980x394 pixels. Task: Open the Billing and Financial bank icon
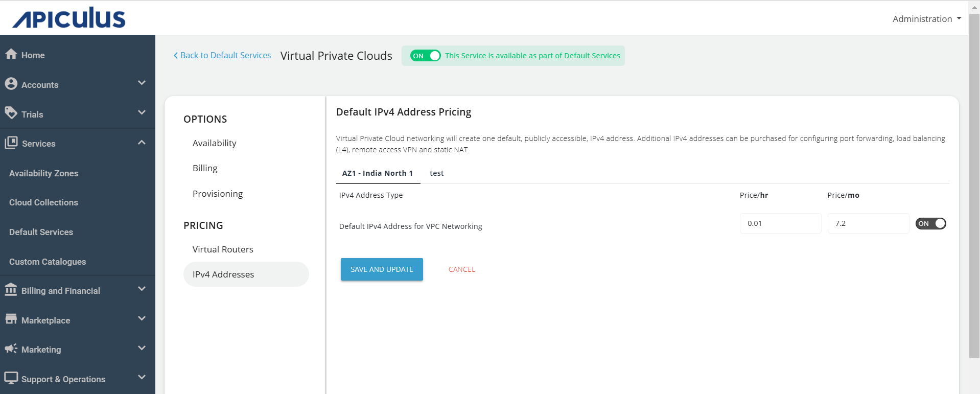(x=11, y=290)
